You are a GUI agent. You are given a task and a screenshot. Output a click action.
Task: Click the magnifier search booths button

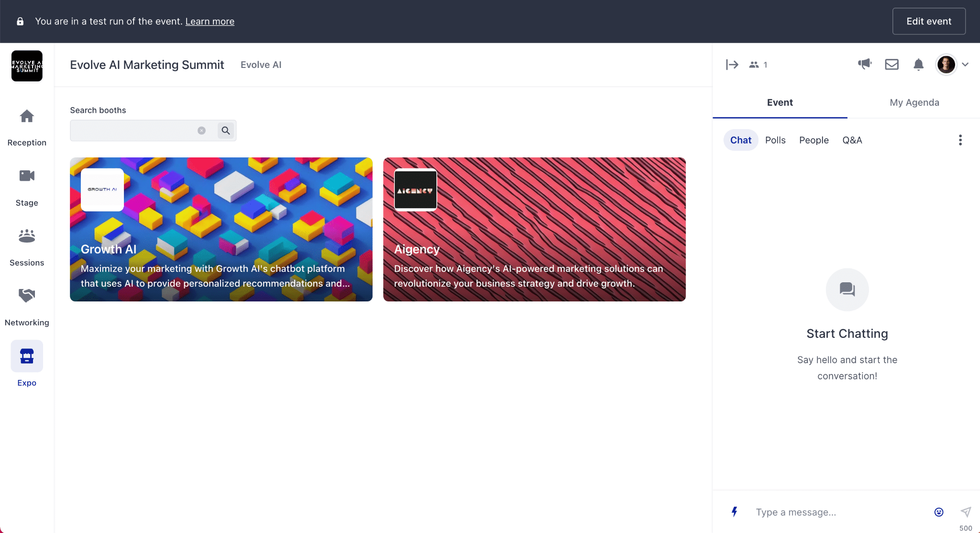(x=226, y=131)
